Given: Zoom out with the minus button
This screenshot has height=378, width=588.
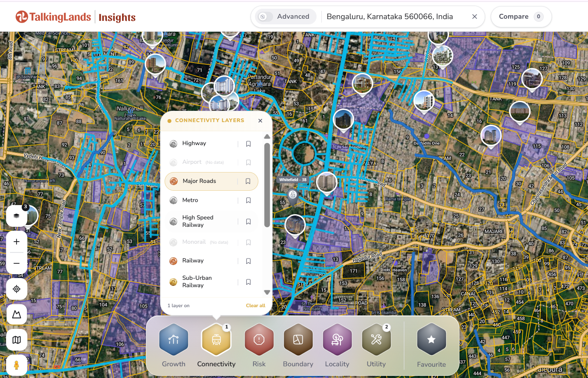Looking at the screenshot, I should [17, 263].
